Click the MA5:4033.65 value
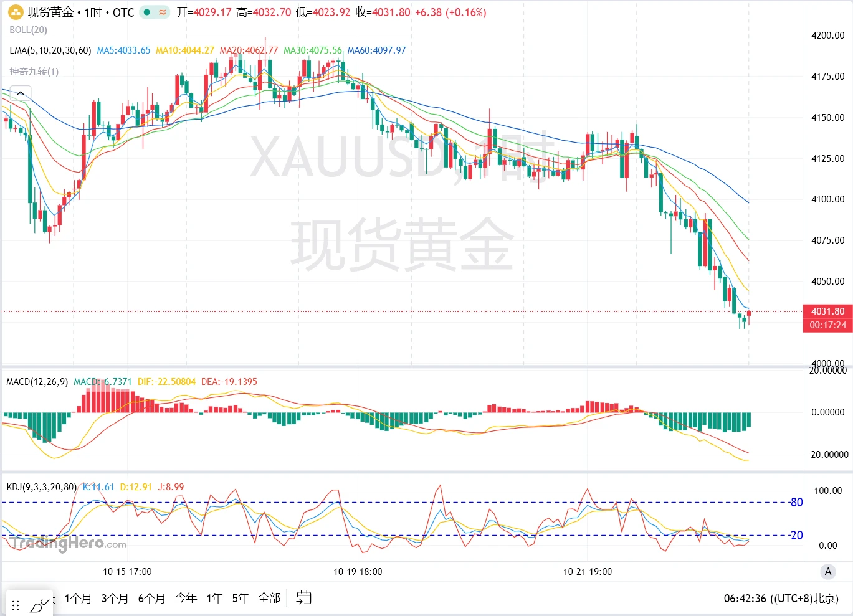This screenshot has height=616, width=853. (123, 50)
